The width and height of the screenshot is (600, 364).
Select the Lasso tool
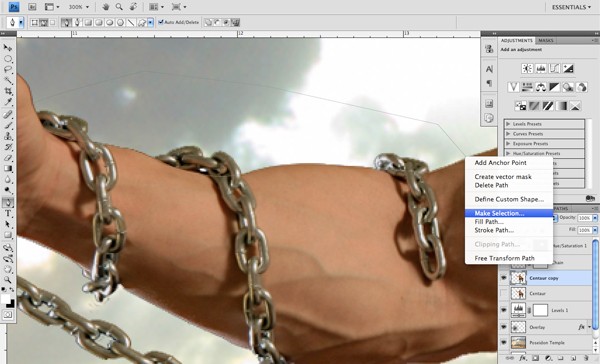point(8,70)
